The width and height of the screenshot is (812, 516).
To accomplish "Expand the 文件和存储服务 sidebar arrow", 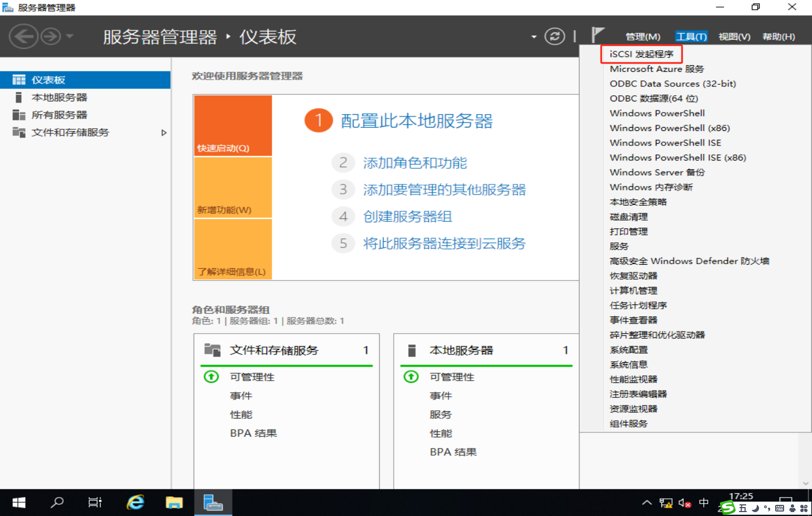I will tap(163, 133).
